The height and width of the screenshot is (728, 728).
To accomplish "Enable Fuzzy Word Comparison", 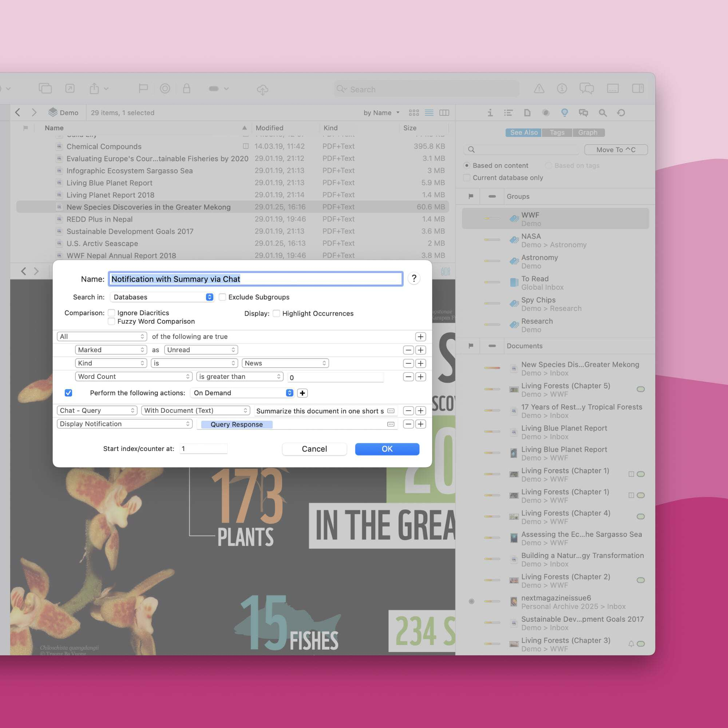I will [111, 321].
